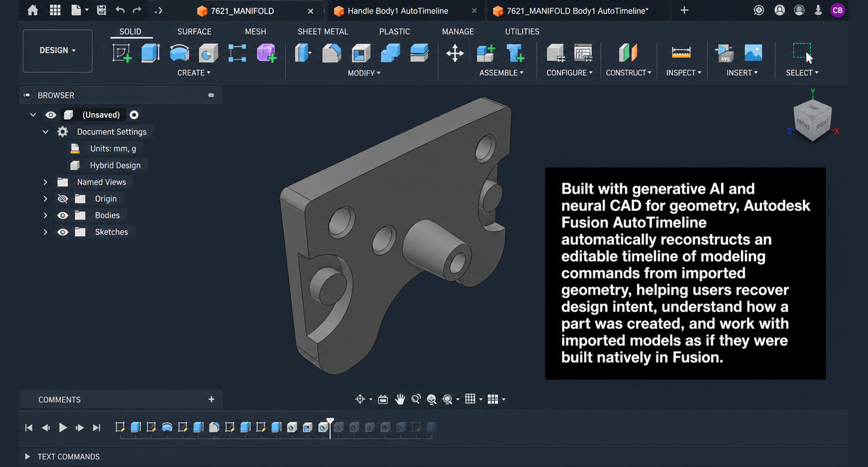Expand the TEXT COMMANDS panel
The height and width of the screenshot is (467, 868).
click(27, 456)
